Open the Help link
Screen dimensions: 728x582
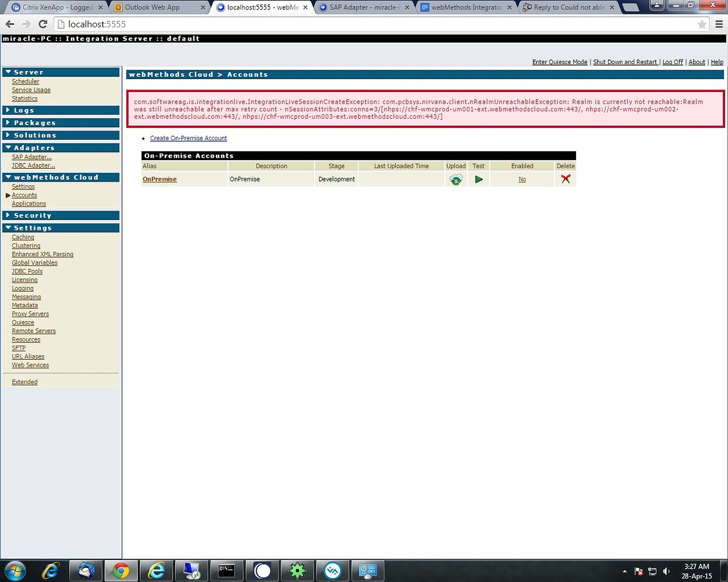[x=717, y=62]
